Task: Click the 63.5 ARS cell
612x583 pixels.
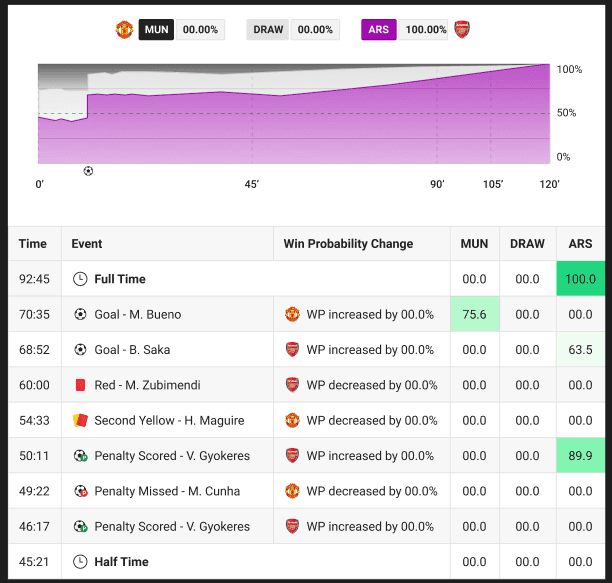Action: (x=580, y=349)
